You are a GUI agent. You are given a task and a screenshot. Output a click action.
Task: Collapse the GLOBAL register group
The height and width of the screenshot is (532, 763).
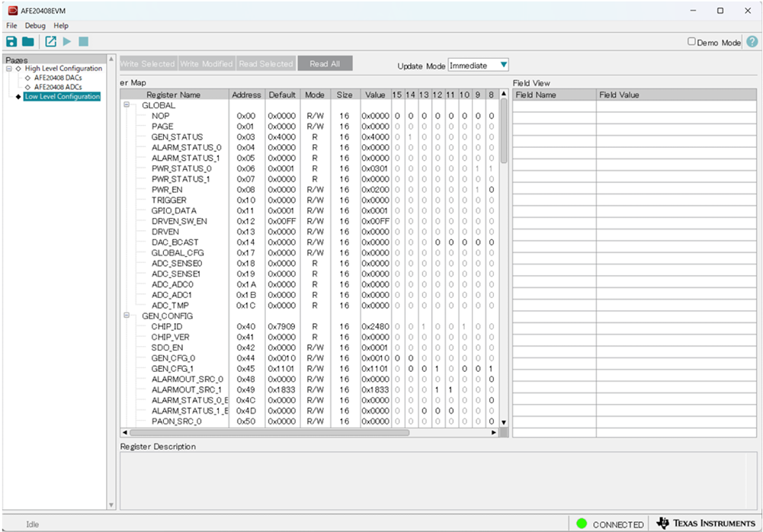[127, 105]
